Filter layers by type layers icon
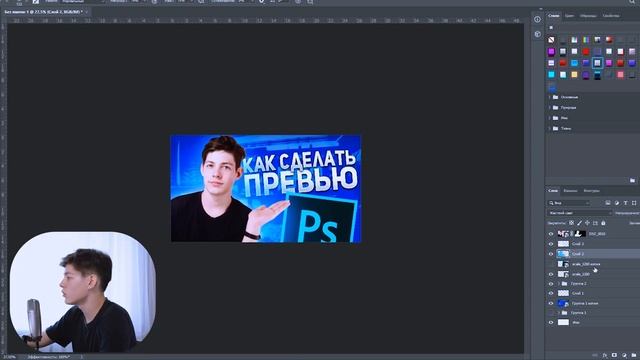This screenshot has width=640, height=360. (x=625, y=203)
